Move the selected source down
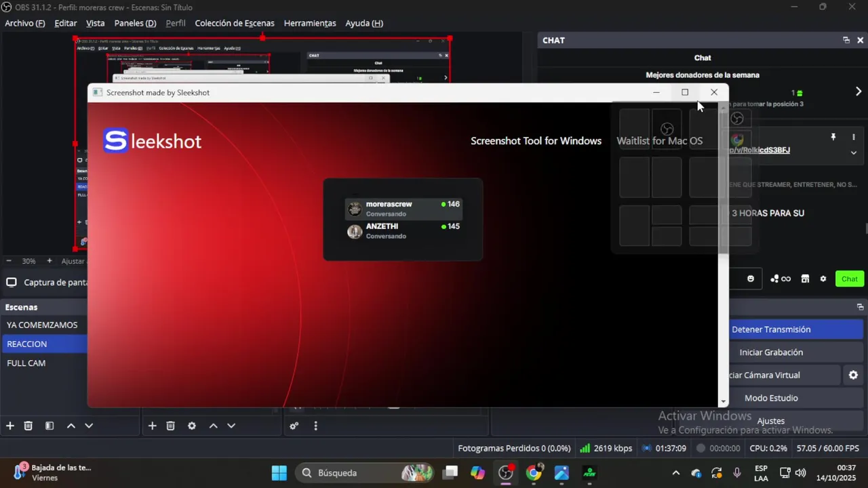The height and width of the screenshot is (488, 868). [x=231, y=426]
